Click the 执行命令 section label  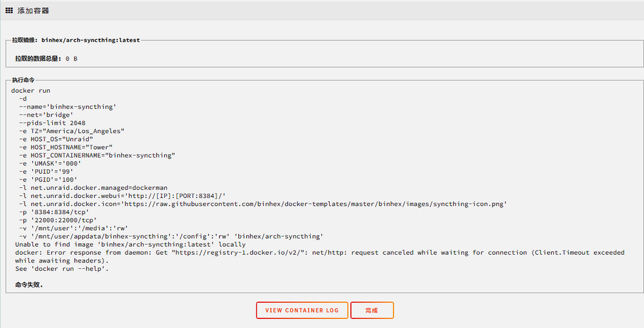23,80
